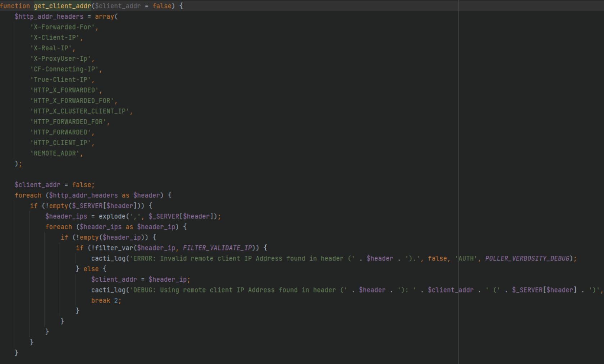Click the $client_addr = false; statement
Image resolution: width=604 pixels, height=364 pixels.
(x=55, y=185)
